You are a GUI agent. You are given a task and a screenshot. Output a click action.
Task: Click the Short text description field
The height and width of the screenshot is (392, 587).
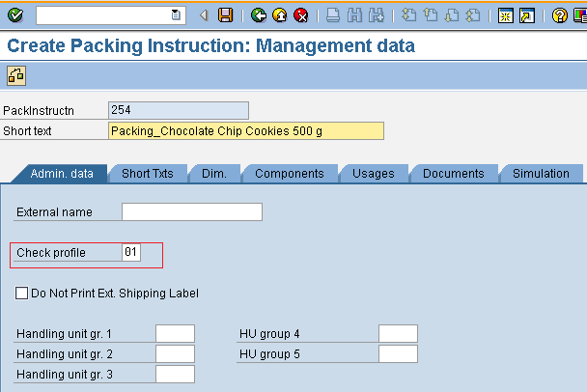(245, 131)
